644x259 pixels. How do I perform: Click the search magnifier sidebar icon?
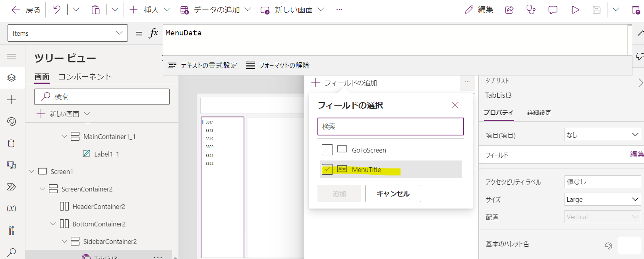(12, 252)
